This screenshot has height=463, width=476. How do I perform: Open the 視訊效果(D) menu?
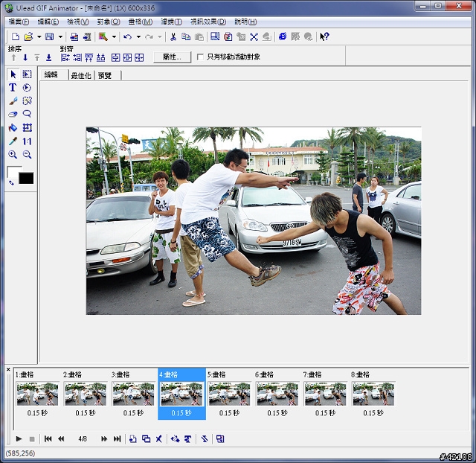(x=208, y=22)
